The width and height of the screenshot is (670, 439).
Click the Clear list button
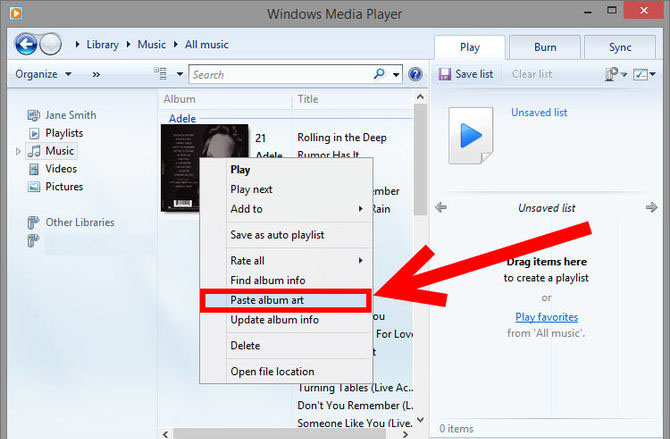click(x=532, y=74)
